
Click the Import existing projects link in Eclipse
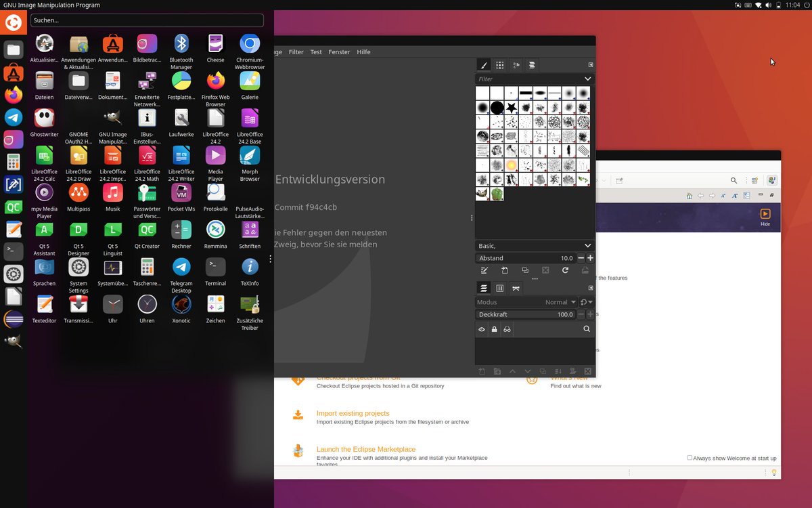pyautogui.click(x=353, y=413)
